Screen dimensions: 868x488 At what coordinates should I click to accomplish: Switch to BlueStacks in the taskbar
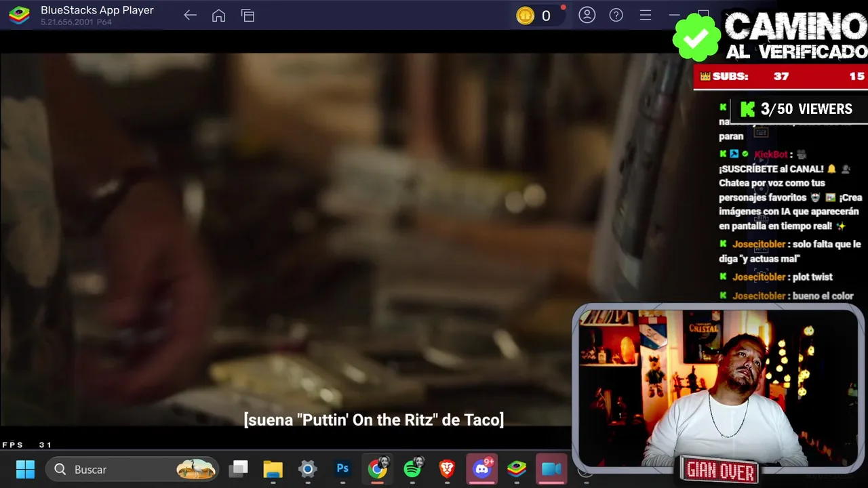[x=517, y=469]
